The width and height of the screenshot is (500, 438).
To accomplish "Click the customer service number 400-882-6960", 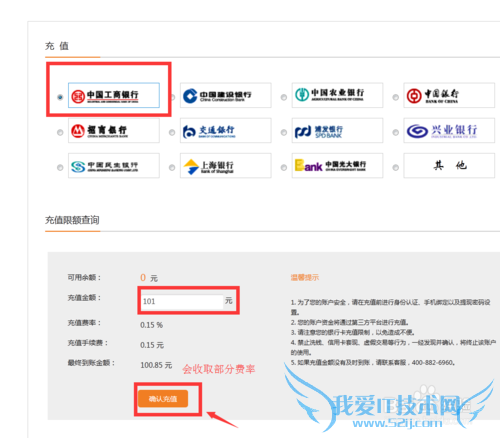I will (432, 362).
